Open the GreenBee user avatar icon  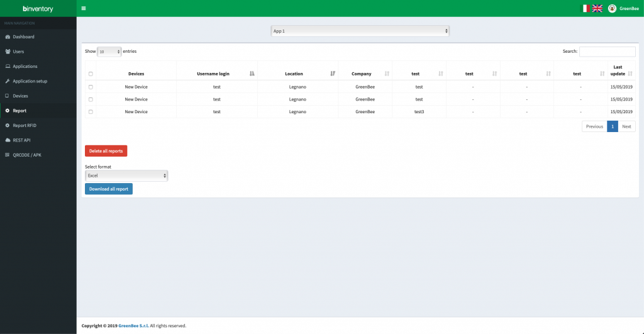click(x=612, y=8)
